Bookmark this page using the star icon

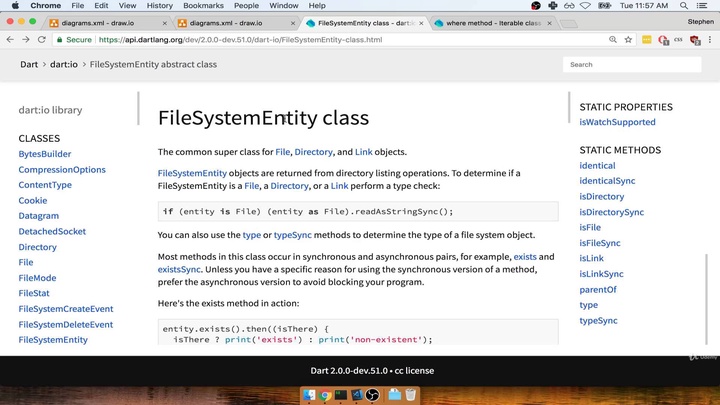pos(627,40)
